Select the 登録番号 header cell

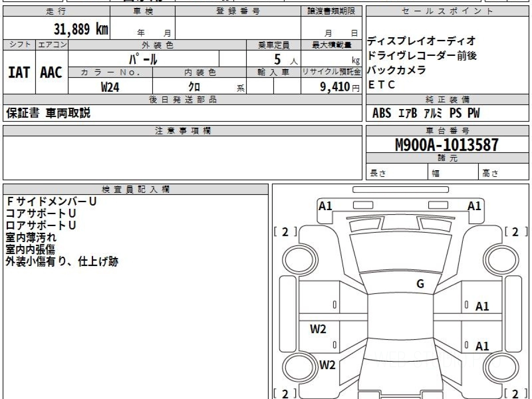click(238, 12)
